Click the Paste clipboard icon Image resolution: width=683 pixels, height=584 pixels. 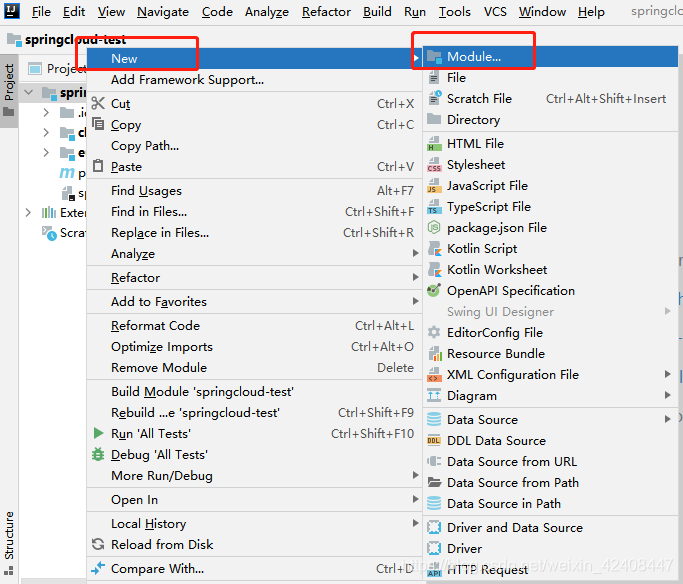point(98,166)
